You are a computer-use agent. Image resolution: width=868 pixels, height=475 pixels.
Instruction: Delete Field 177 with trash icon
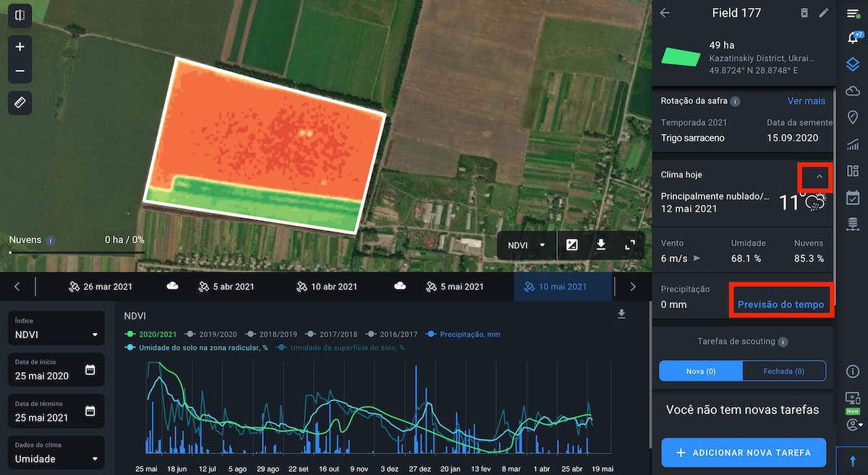804,13
